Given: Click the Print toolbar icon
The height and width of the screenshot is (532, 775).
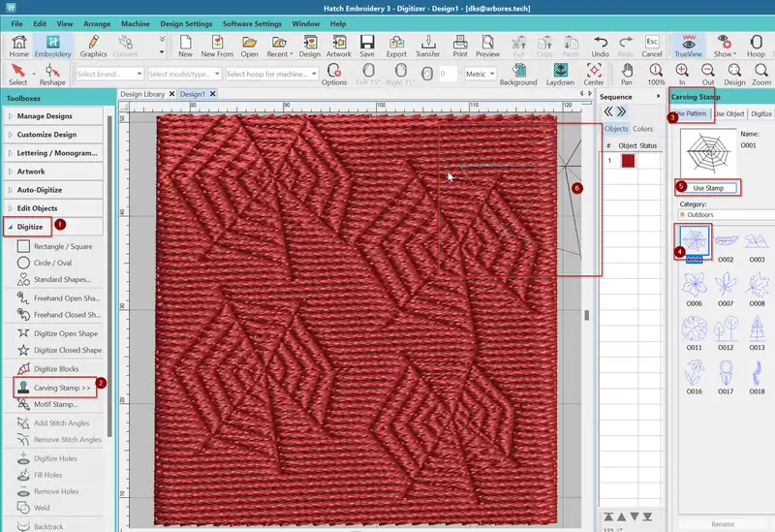Looking at the screenshot, I should (460, 47).
